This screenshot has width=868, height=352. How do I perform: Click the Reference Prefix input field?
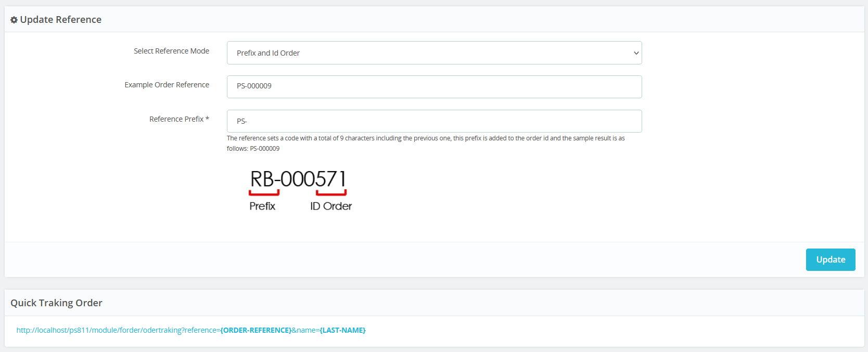pyautogui.click(x=434, y=121)
